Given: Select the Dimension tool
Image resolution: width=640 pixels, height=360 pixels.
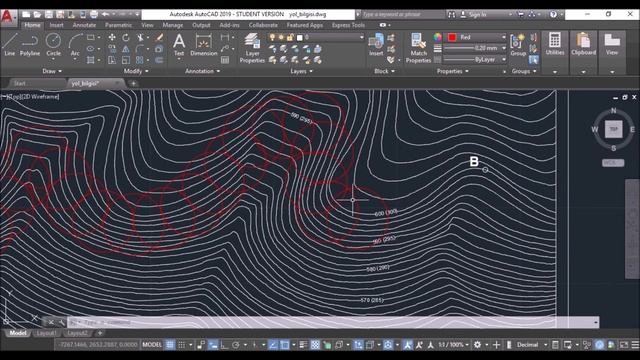Looking at the screenshot, I should 203,45.
